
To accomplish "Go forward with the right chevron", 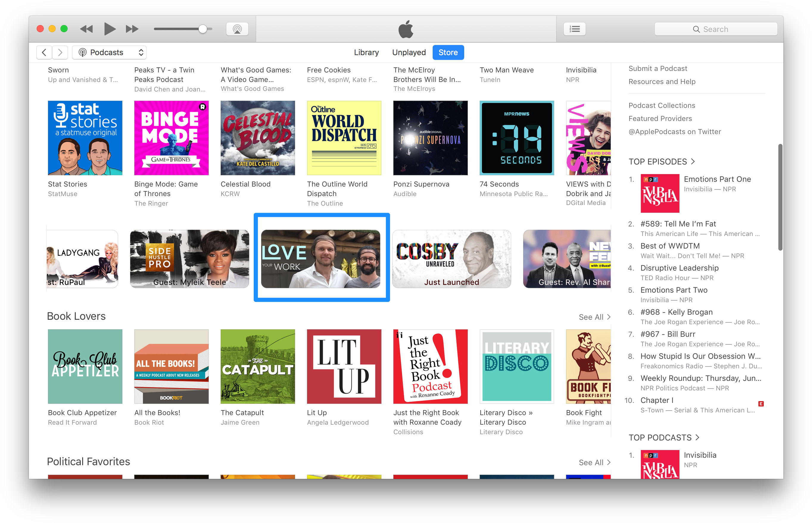I will 60,52.
